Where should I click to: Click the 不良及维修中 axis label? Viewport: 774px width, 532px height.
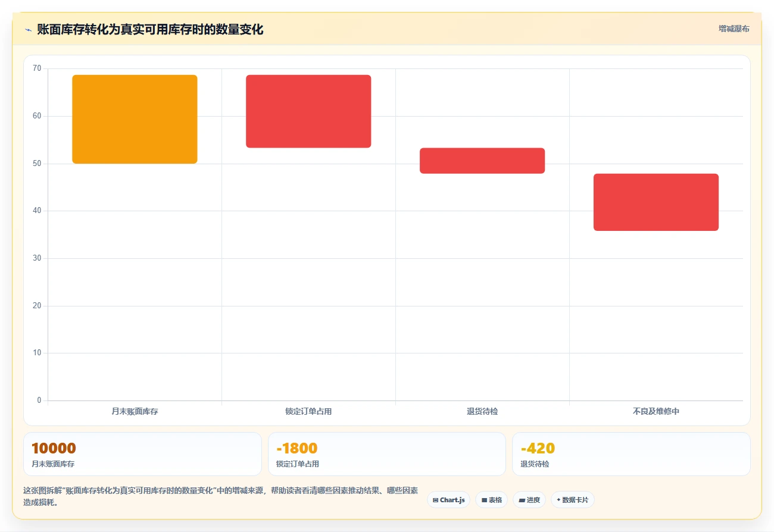pyautogui.click(x=656, y=411)
